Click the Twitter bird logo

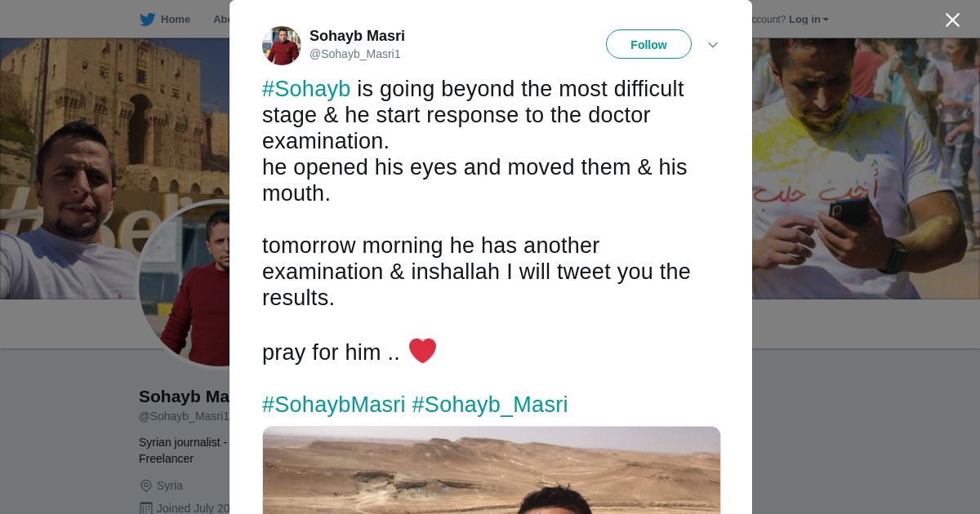click(x=147, y=20)
